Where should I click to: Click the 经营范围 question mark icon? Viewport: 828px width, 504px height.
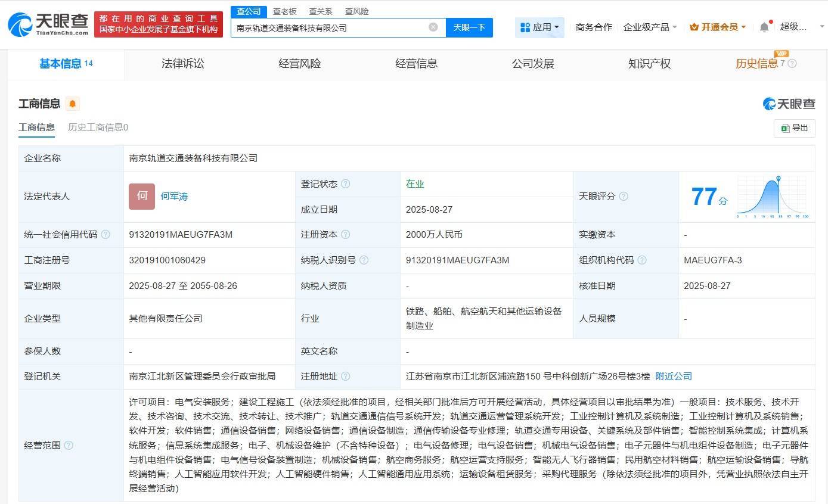tap(70, 445)
